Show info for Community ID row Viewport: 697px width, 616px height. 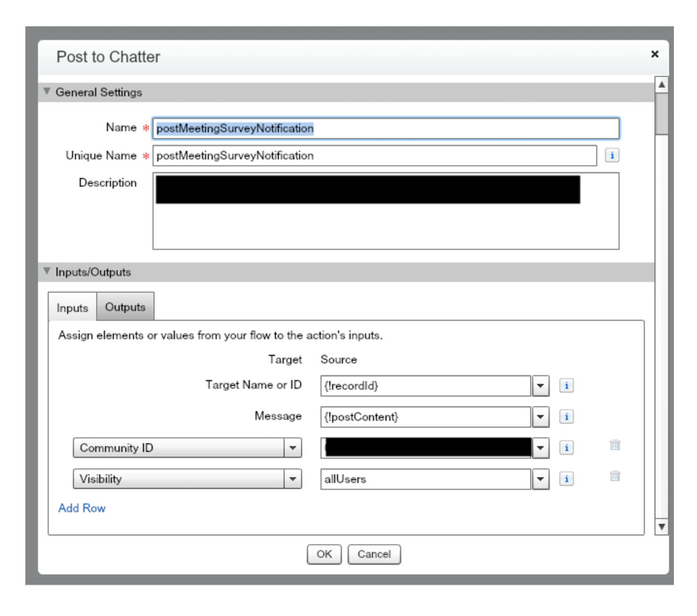pos(566,448)
